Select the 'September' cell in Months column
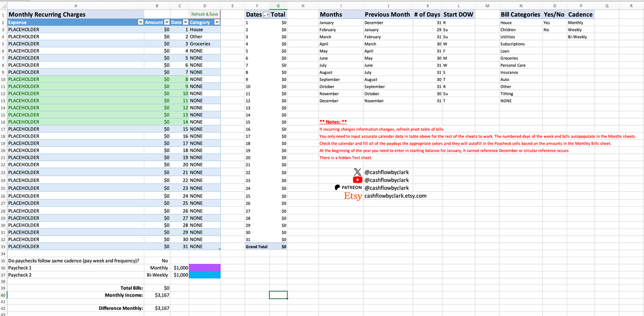The height and width of the screenshot is (316, 644). point(341,79)
